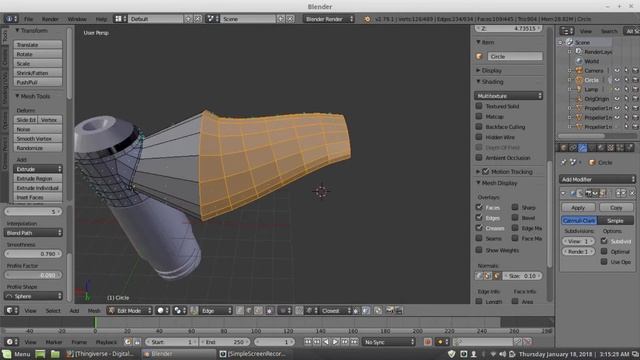Click the volume icon in system tray
Viewport: 640px width, 360px height.
click(x=502, y=354)
